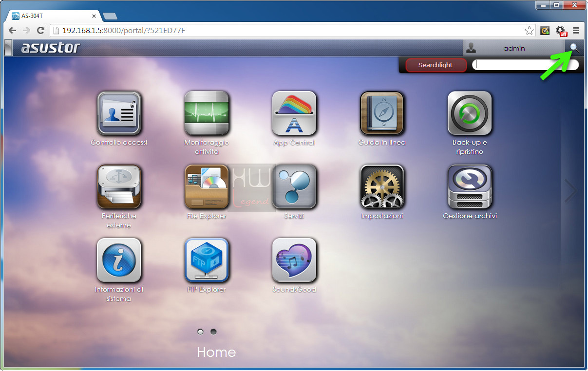Select the AS-304T browser tab
Screen dimensions: 588x371
tap(54, 16)
